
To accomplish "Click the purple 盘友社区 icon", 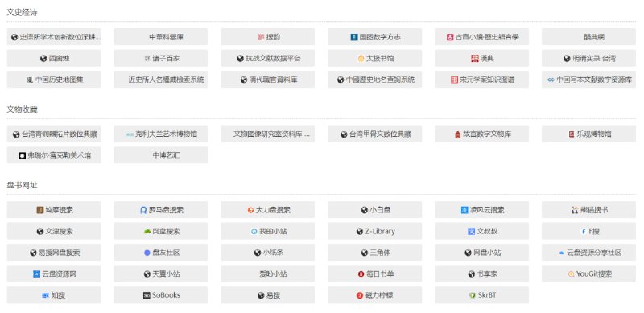I will point(147,253).
